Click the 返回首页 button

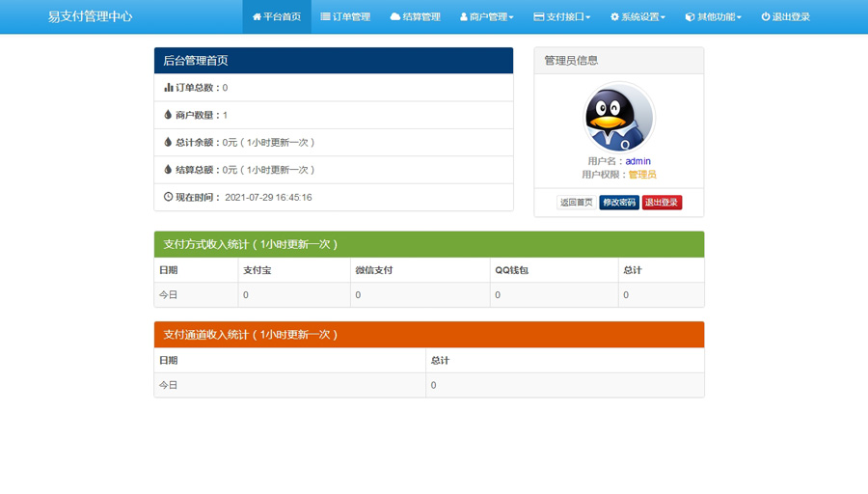click(x=576, y=203)
